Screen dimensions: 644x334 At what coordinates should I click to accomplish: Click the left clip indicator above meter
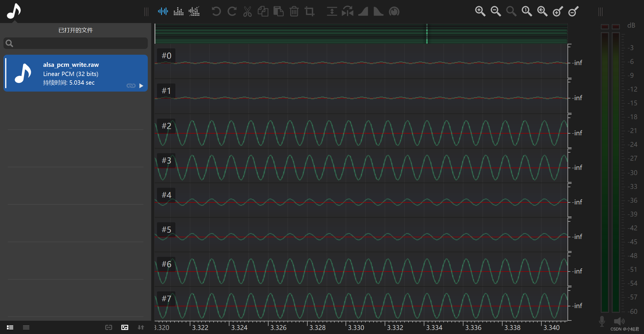605,27
